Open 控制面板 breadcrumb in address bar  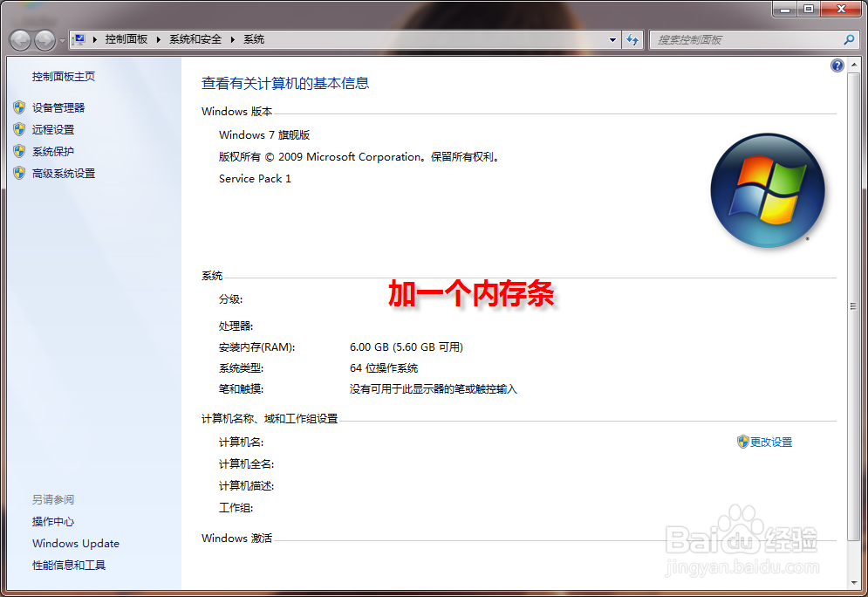(126, 39)
